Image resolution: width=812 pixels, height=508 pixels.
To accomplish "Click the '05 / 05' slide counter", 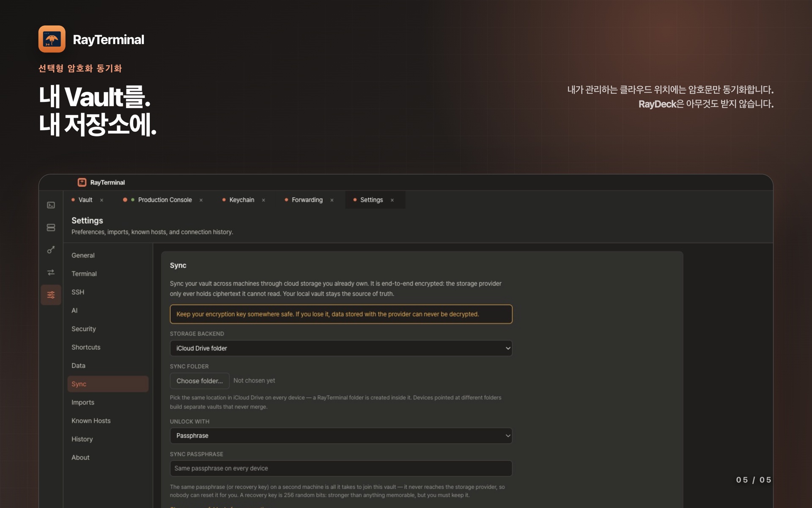I will coord(754,480).
